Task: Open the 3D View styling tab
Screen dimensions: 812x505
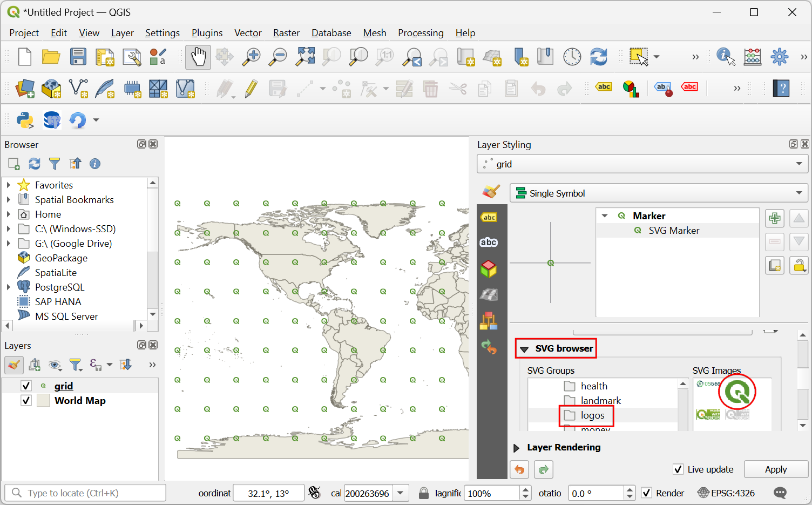Action: (x=489, y=268)
